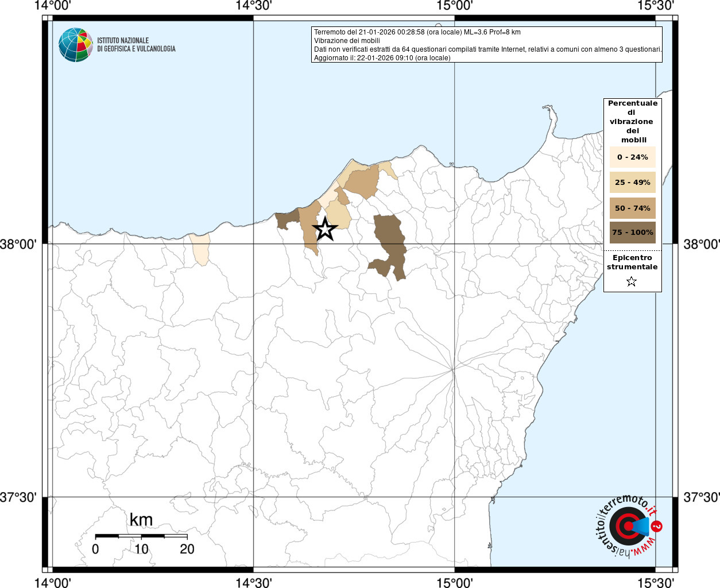Viewport: 720px width, 588px height.
Task: Click the black epicenter star on the map
Action: pos(325,229)
